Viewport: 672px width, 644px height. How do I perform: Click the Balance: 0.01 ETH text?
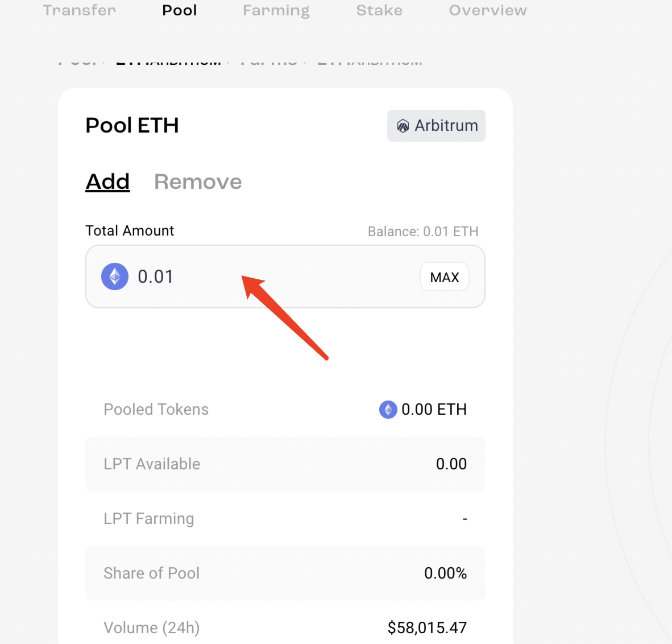pyautogui.click(x=422, y=232)
